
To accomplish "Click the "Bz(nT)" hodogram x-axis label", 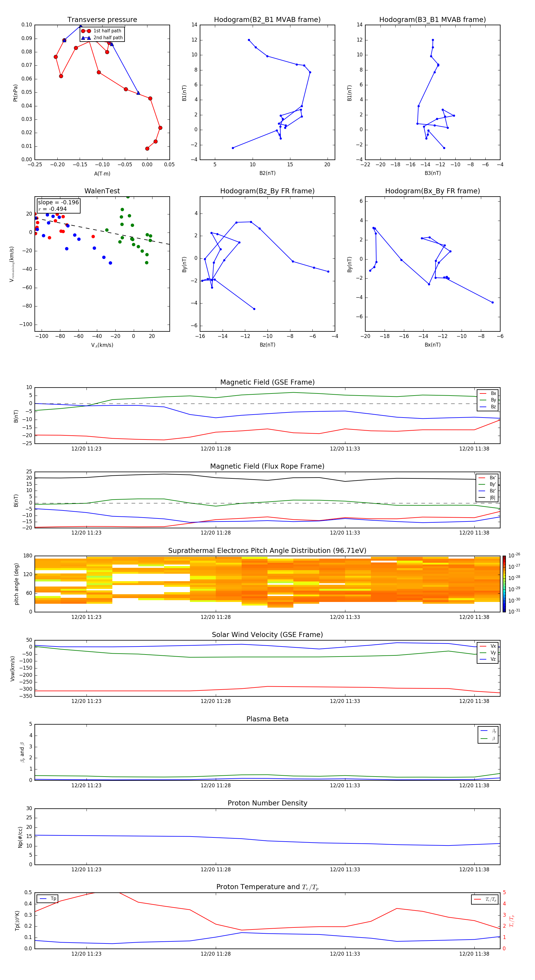I will pos(267,345).
